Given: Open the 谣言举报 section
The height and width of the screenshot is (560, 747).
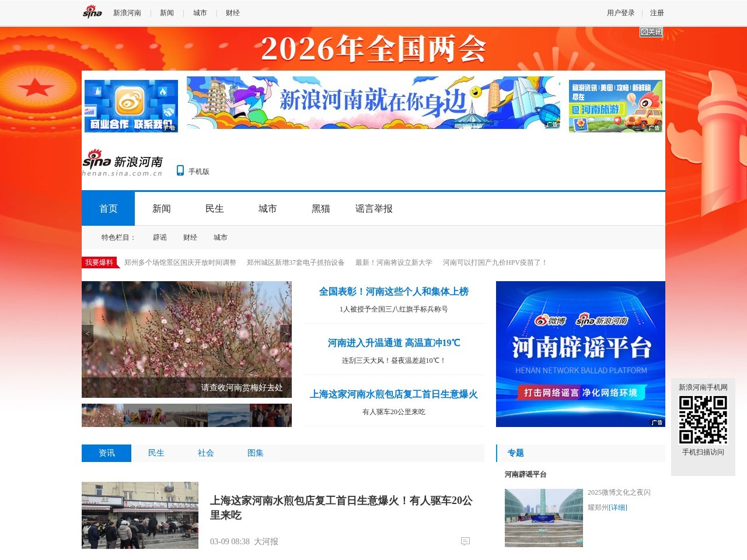Looking at the screenshot, I should (373, 208).
